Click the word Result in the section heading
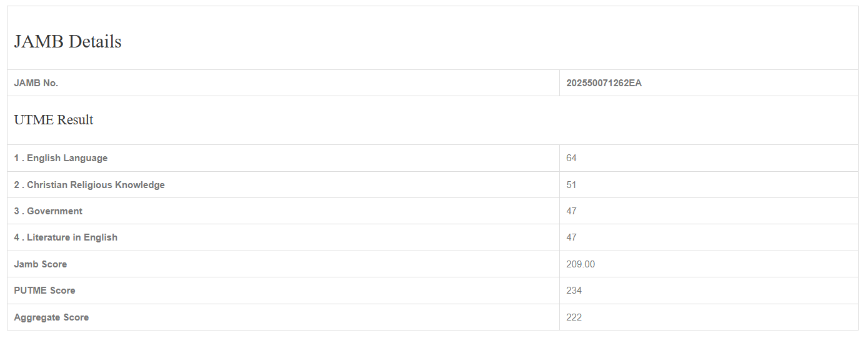The width and height of the screenshot is (868, 338). point(75,120)
